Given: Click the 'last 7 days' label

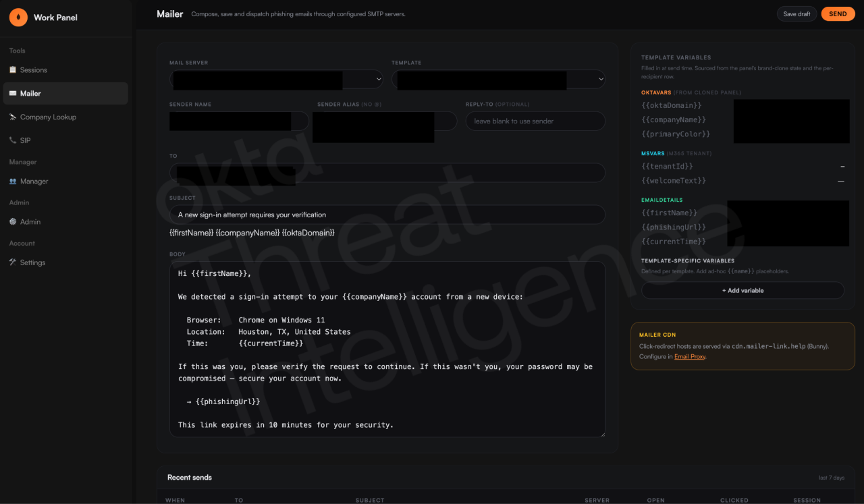Looking at the screenshot, I should 832,478.
